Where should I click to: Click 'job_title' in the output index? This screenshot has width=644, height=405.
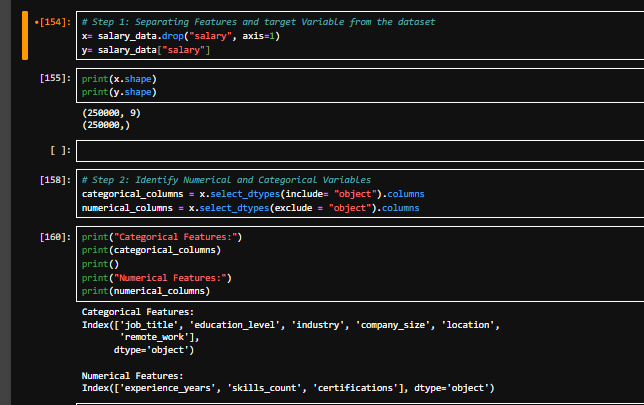click(x=149, y=325)
